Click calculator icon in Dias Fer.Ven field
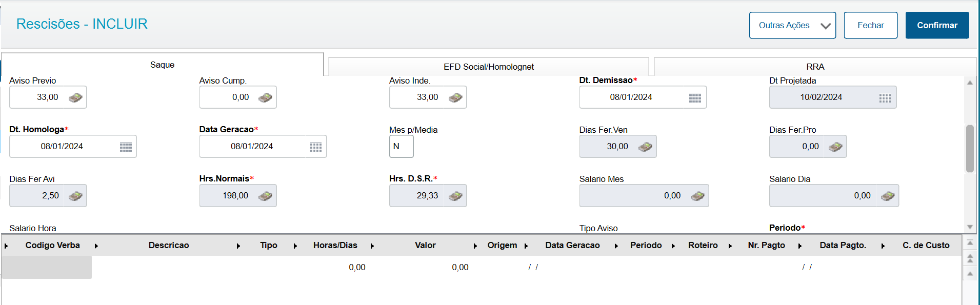 coord(645,147)
